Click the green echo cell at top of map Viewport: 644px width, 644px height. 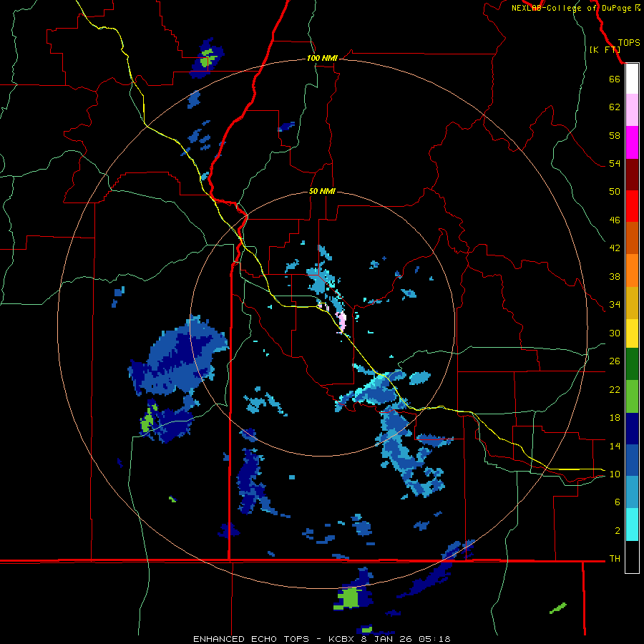(207, 59)
